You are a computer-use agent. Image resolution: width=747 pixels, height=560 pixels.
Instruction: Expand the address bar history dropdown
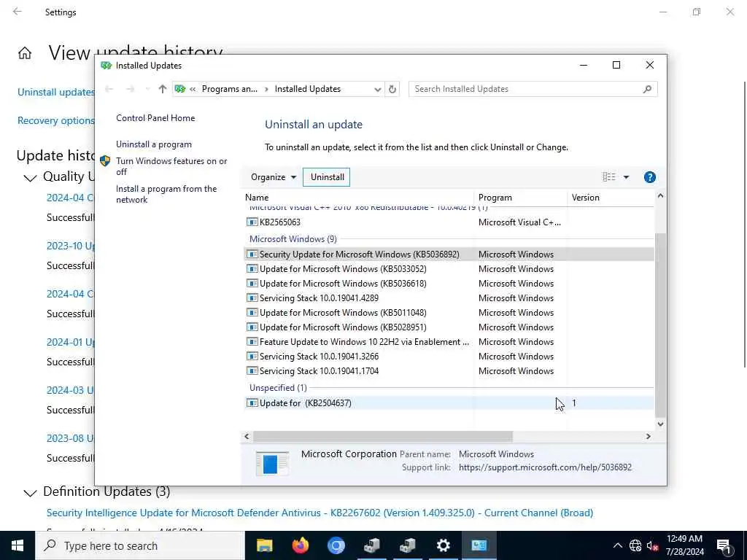[x=377, y=89]
